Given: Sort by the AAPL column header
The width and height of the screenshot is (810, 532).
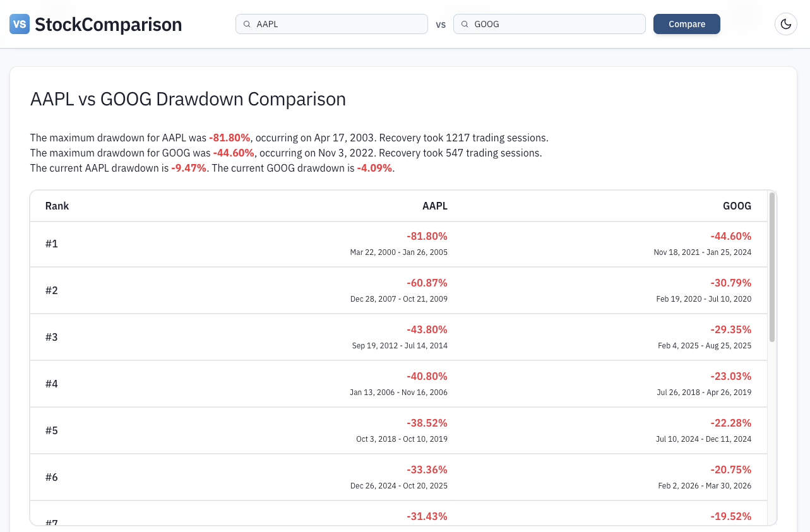Looking at the screenshot, I should 434,206.
